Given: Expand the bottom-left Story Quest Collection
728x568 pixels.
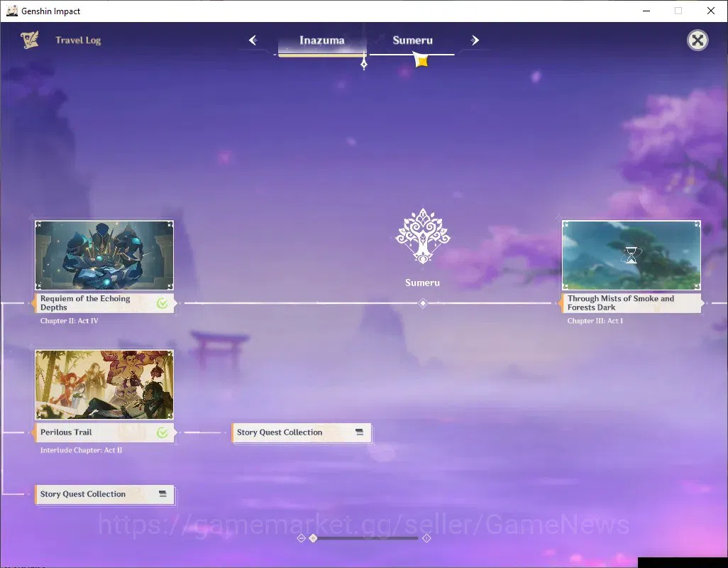Looking at the screenshot, I should click(105, 495).
